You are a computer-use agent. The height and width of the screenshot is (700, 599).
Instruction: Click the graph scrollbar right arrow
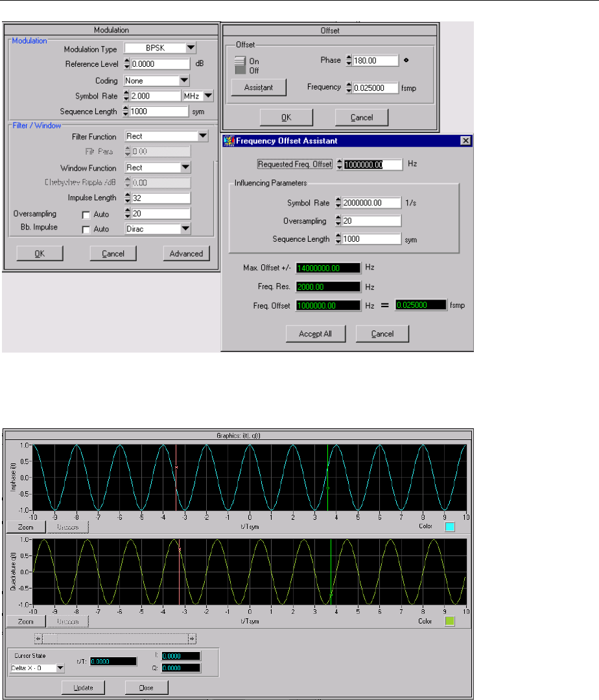(192, 638)
